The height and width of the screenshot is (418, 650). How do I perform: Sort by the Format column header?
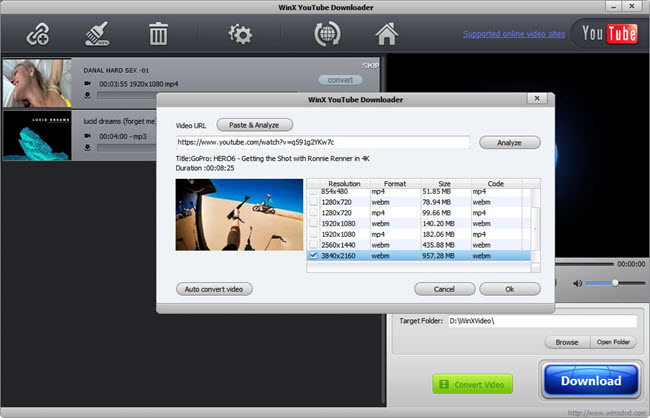(395, 184)
